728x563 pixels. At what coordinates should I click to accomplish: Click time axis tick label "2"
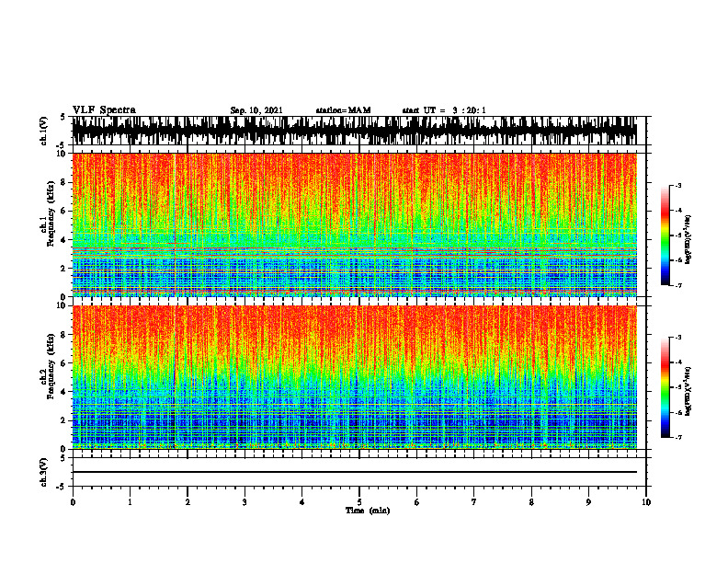tap(188, 502)
